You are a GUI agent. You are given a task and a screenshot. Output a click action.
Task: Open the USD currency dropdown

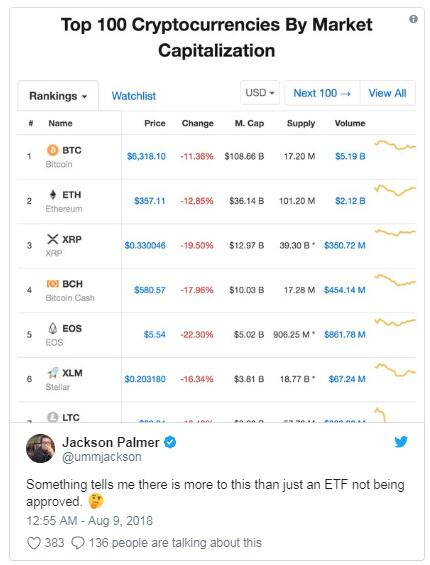(260, 93)
